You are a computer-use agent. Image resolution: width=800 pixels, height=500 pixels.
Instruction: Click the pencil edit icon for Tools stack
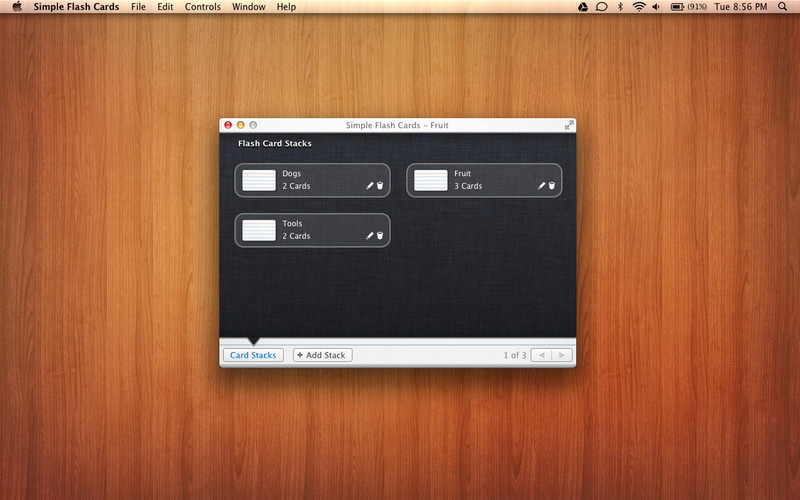click(x=369, y=236)
